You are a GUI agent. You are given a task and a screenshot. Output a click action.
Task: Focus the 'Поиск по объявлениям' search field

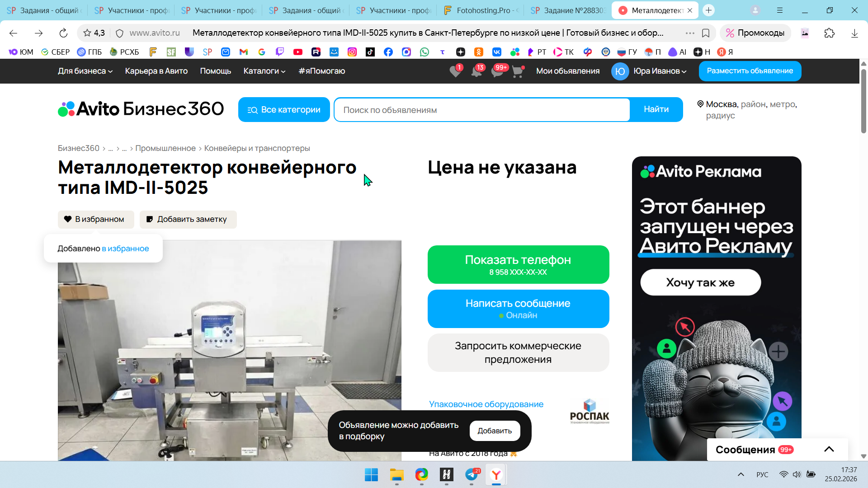pos(481,110)
